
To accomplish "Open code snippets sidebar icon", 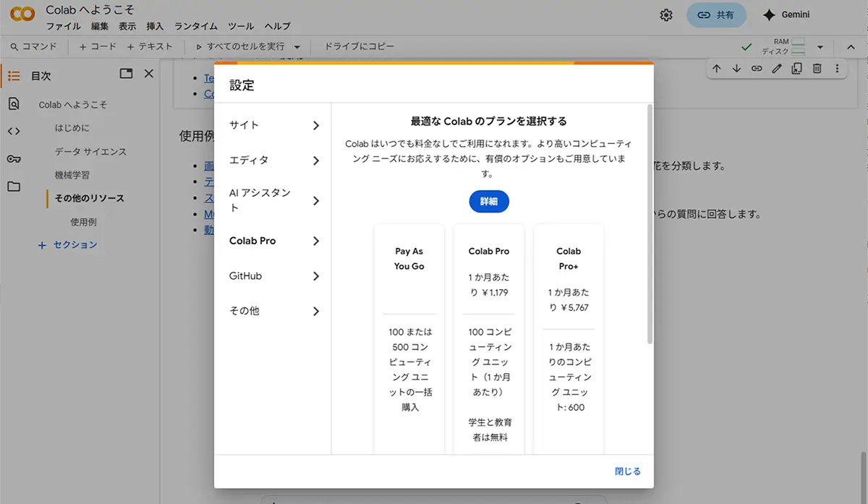I will pyautogui.click(x=14, y=131).
